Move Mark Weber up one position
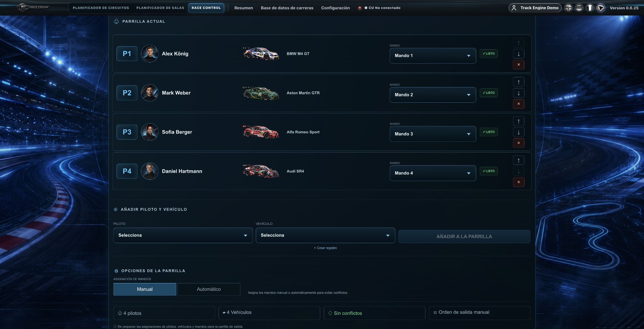Viewport: 644px width, 329px height. coord(518,82)
